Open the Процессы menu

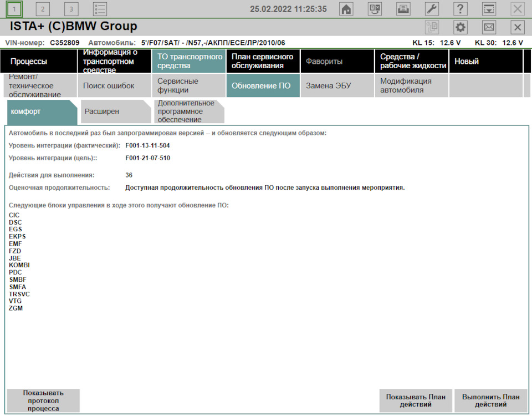(39, 61)
